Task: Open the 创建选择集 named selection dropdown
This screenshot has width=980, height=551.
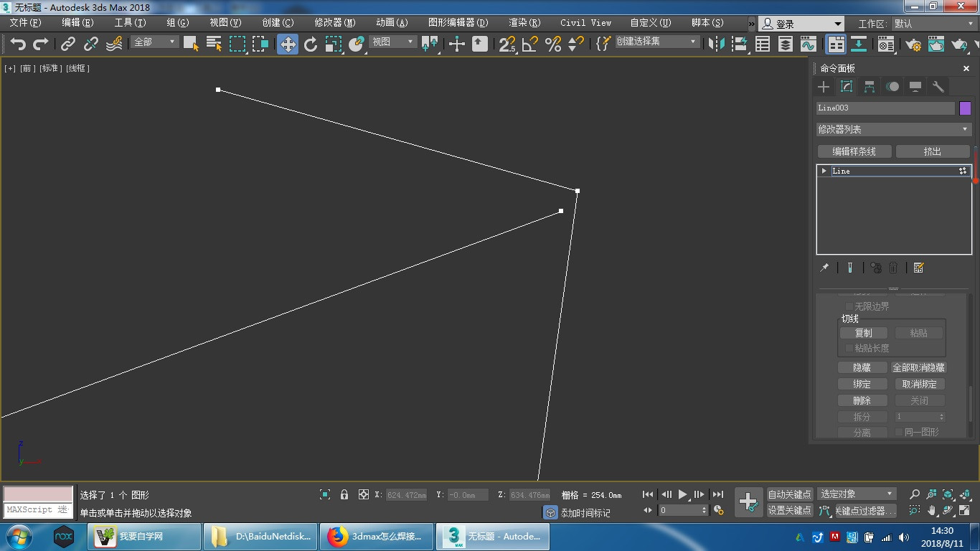Action: (x=656, y=42)
